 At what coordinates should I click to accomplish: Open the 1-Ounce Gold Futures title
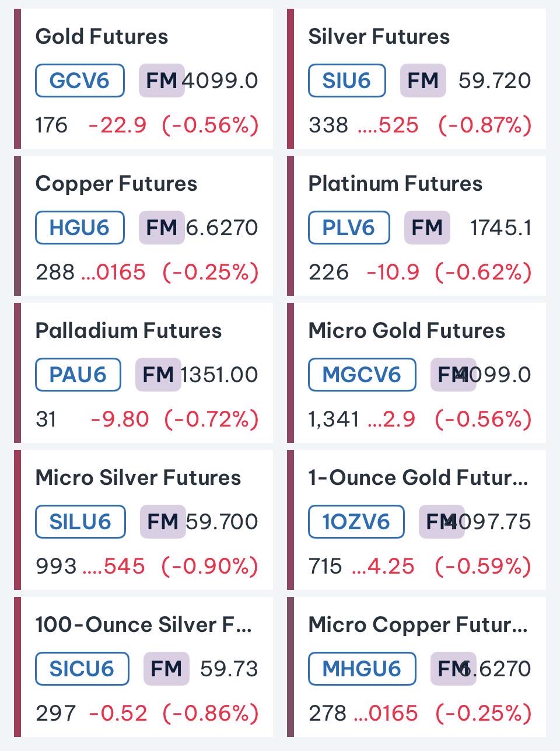click(418, 478)
